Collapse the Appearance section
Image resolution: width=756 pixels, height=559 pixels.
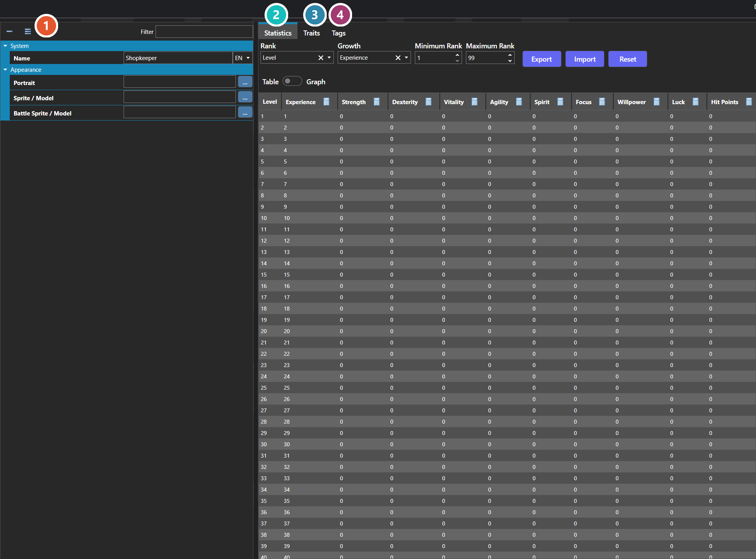tap(5, 70)
